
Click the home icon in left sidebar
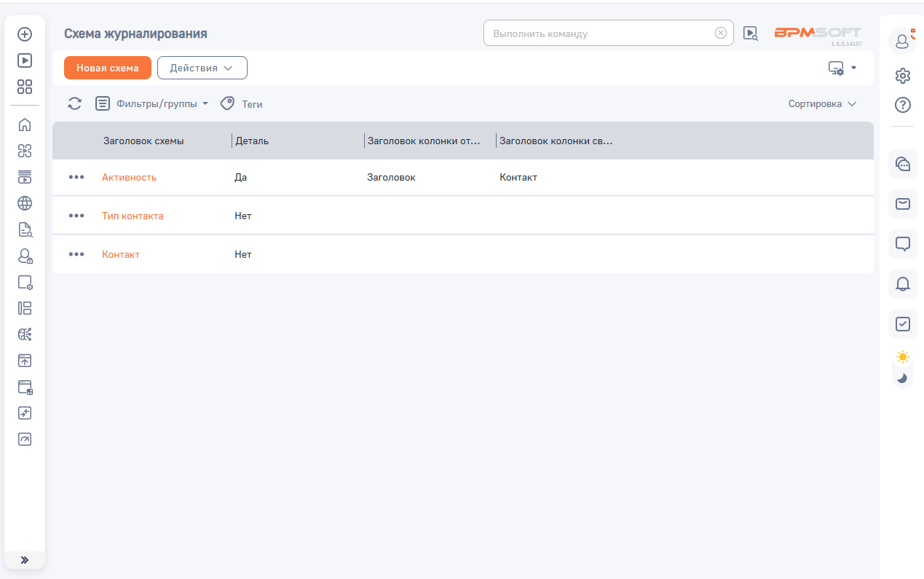(25, 125)
